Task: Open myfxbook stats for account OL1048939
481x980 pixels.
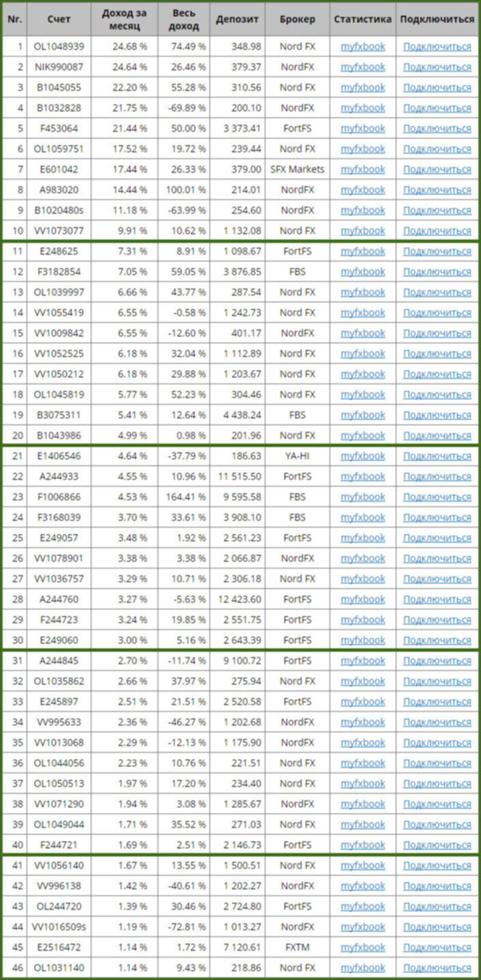Action: pos(363,46)
